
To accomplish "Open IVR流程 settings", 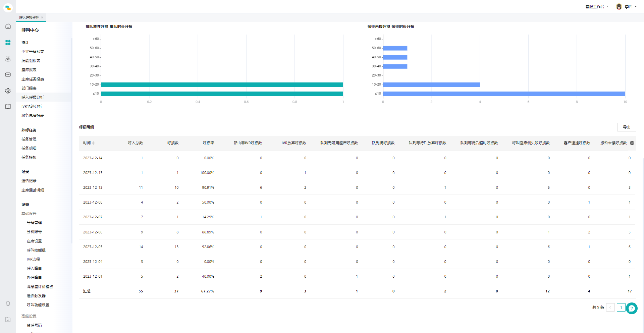I will [x=33, y=259].
